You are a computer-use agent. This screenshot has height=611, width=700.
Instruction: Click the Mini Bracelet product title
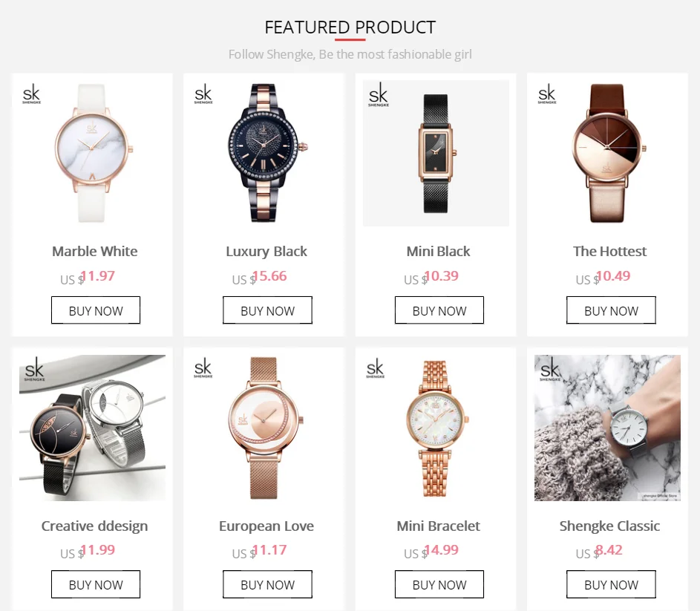coord(439,526)
